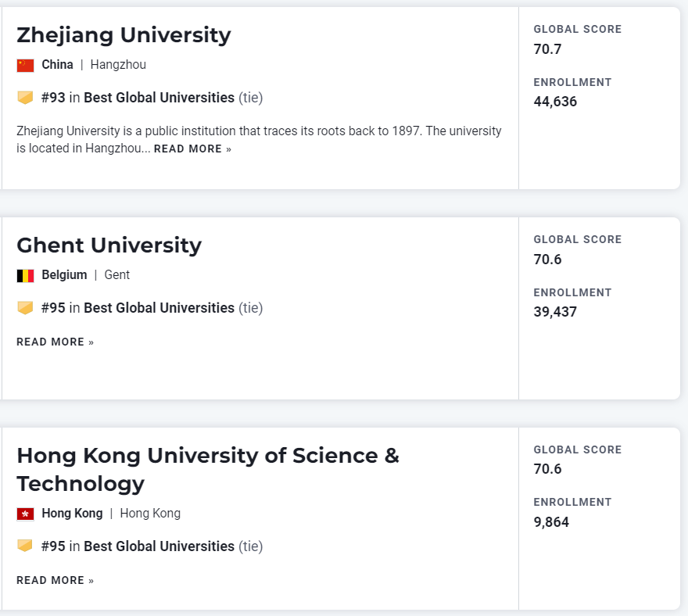This screenshot has width=688, height=616.
Task: Click the Zhejiang University description text
Action: click(x=259, y=131)
